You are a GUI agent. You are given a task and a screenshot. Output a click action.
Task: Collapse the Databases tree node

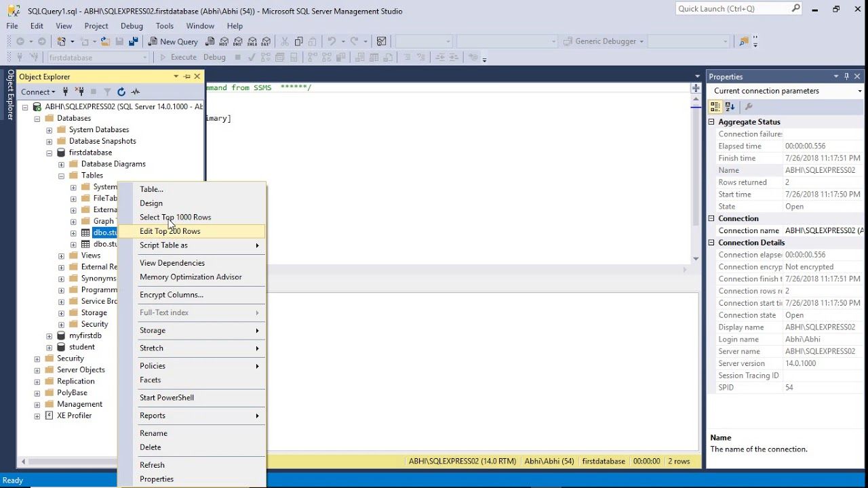coord(37,119)
